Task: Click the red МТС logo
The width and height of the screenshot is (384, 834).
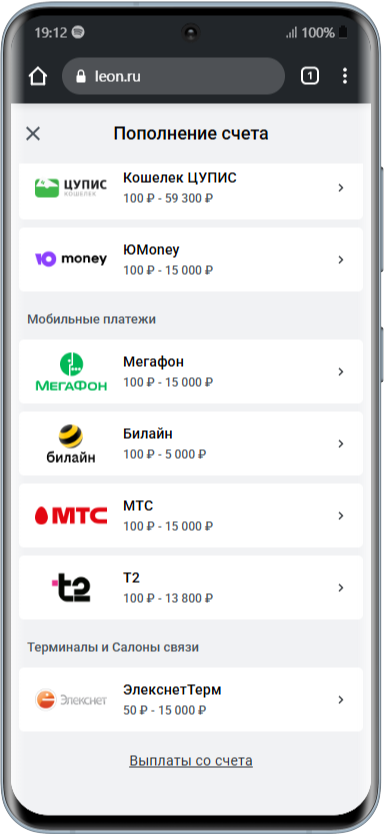Action: 71,515
